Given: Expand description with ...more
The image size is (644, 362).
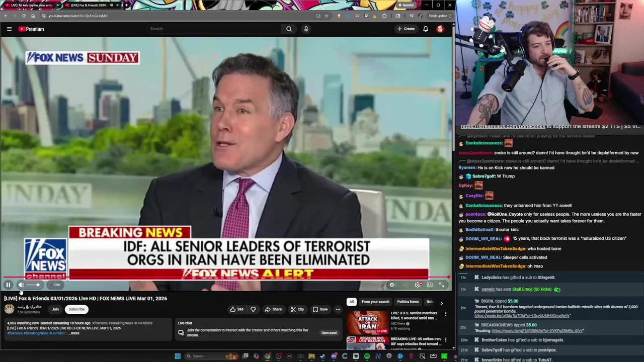Looking at the screenshot, I should 73,333.
